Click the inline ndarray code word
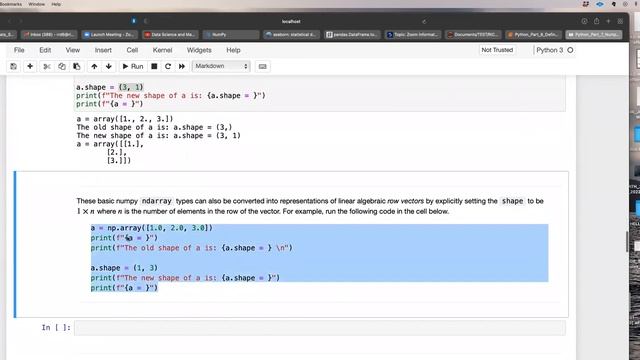This screenshot has height=360, width=640. tap(157, 201)
